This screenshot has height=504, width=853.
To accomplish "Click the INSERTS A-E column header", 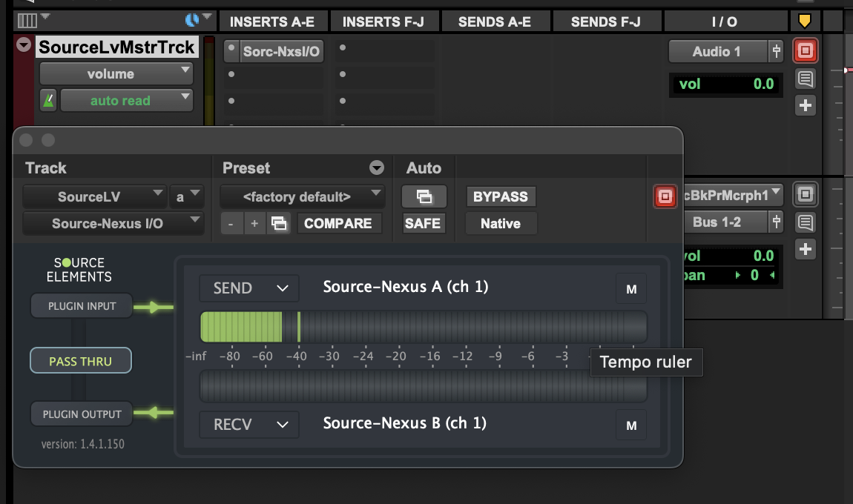I will pyautogui.click(x=271, y=21).
